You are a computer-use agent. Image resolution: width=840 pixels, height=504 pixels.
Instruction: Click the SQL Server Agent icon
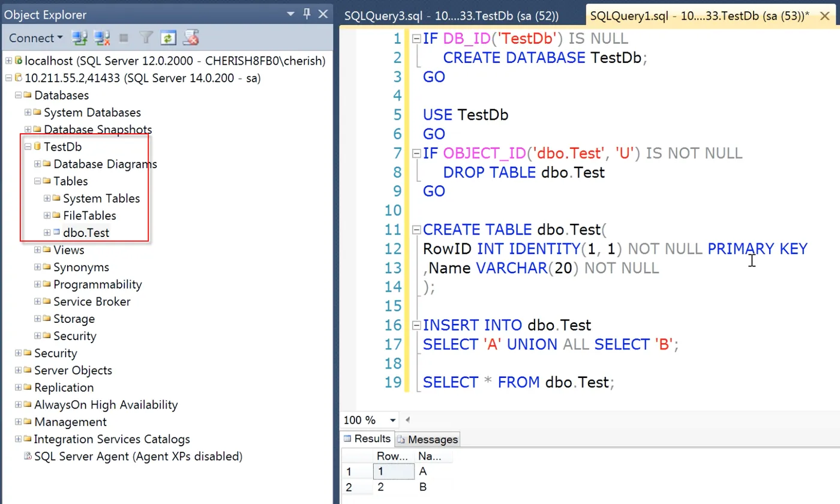coord(28,456)
